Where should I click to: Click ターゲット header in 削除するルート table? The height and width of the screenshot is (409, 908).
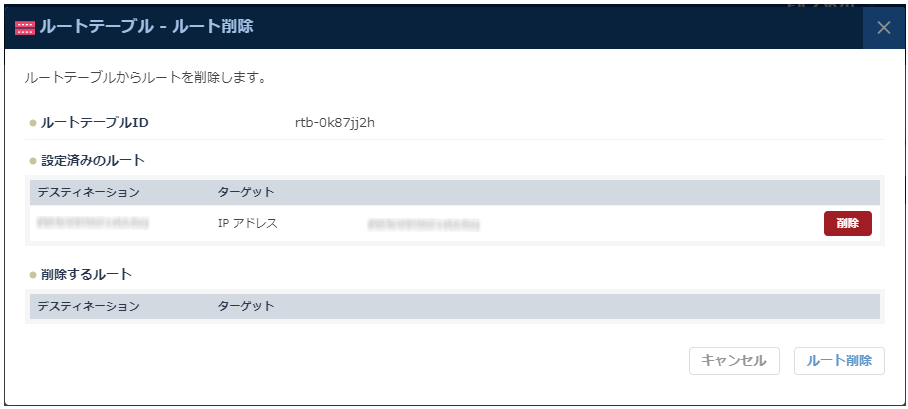246,306
